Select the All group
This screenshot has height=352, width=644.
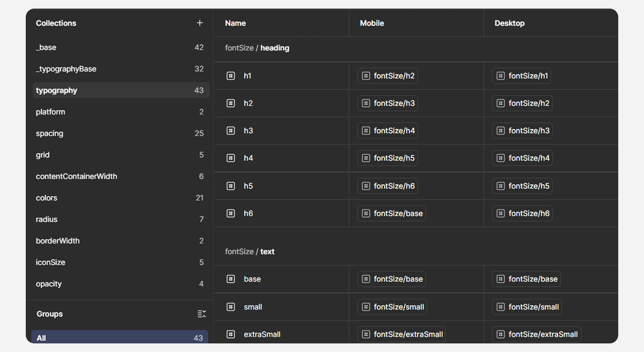pos(120,337)
